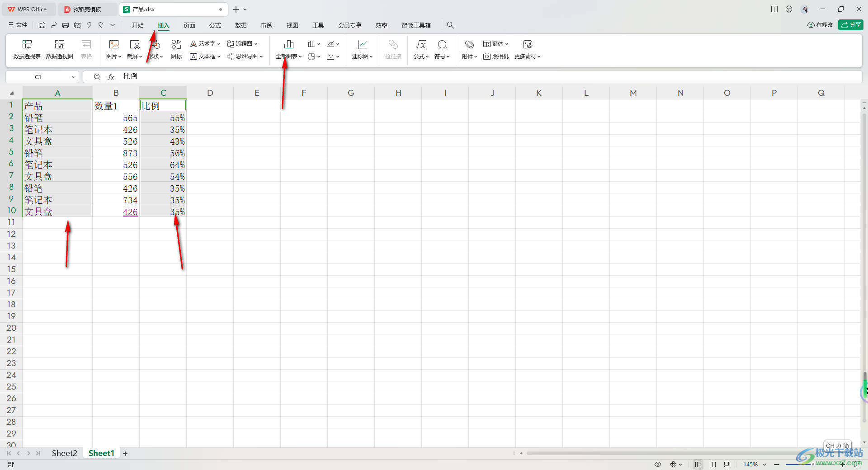Open the 数据 (Data) ribbon tab
Viewport: 868px width, 470px height.
(x=241, y=25)
